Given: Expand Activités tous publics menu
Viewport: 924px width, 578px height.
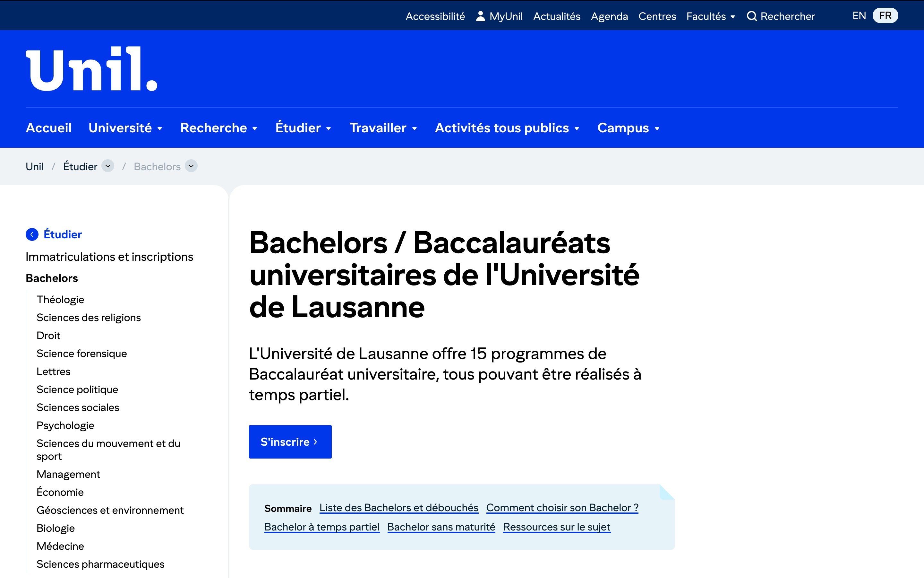Looking at the screenshot, I should coord(508,128).
